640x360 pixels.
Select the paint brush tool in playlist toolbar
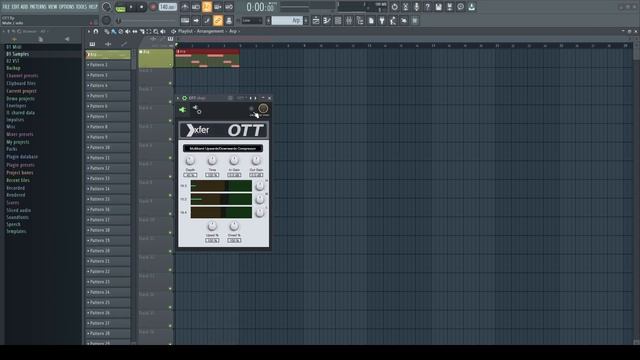pos(113,31)
